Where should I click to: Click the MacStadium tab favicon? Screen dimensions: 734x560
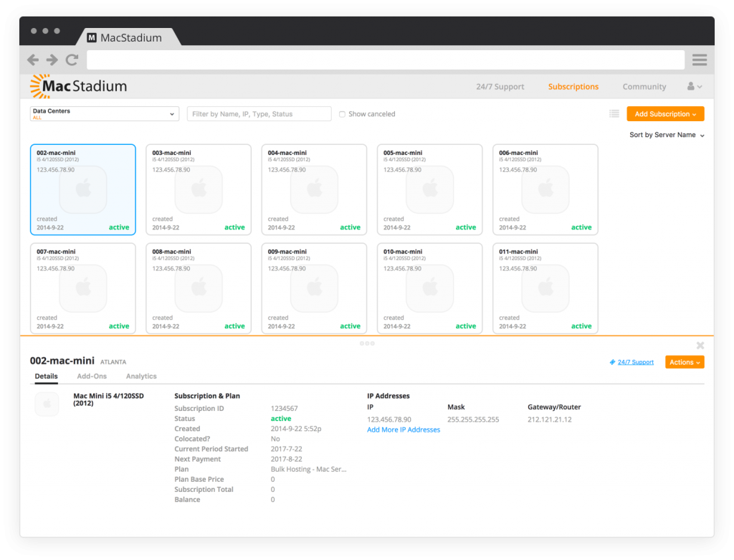point(92,37)
